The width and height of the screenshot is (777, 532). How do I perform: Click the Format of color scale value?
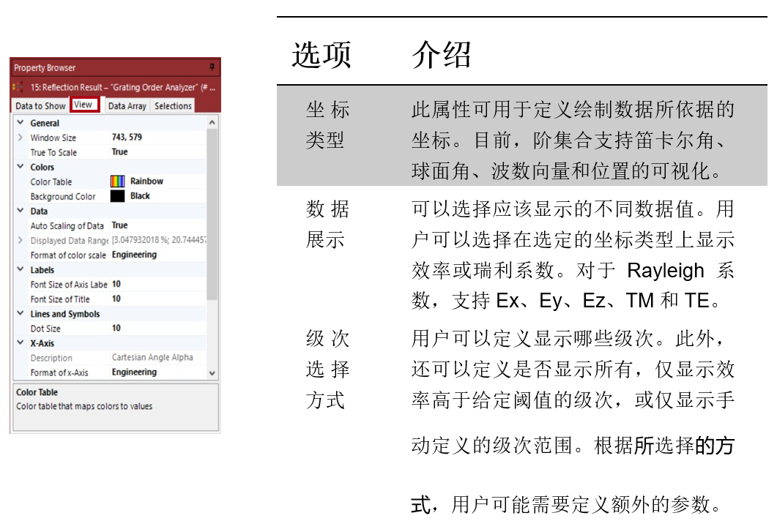tap(134, 255)
